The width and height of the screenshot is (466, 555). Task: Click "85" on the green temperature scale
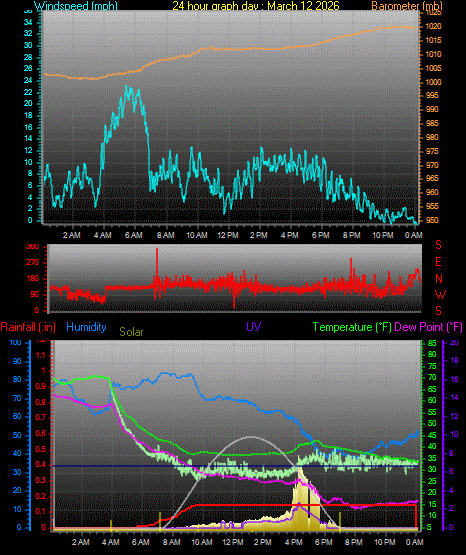[x=432, y=343]
